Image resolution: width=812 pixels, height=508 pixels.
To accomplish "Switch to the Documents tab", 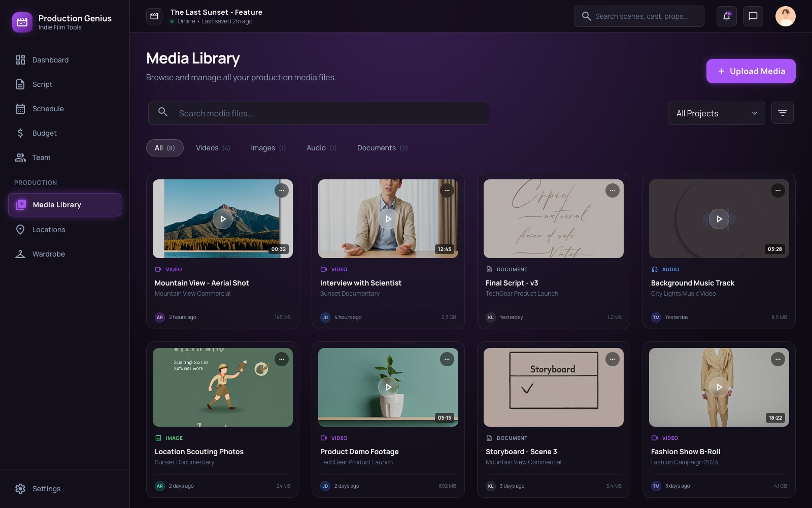I will pyautogui.click(x=383, y=148).
